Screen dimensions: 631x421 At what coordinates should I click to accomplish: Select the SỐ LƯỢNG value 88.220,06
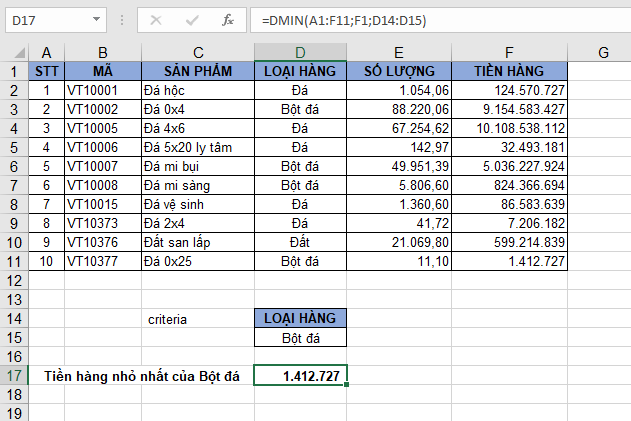click(x=398, y=109)
